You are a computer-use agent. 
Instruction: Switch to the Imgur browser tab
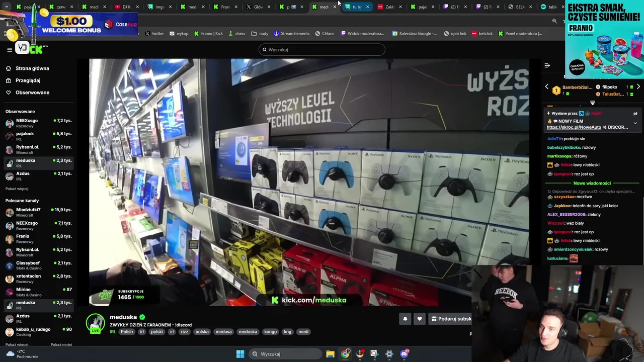point(157,7)
